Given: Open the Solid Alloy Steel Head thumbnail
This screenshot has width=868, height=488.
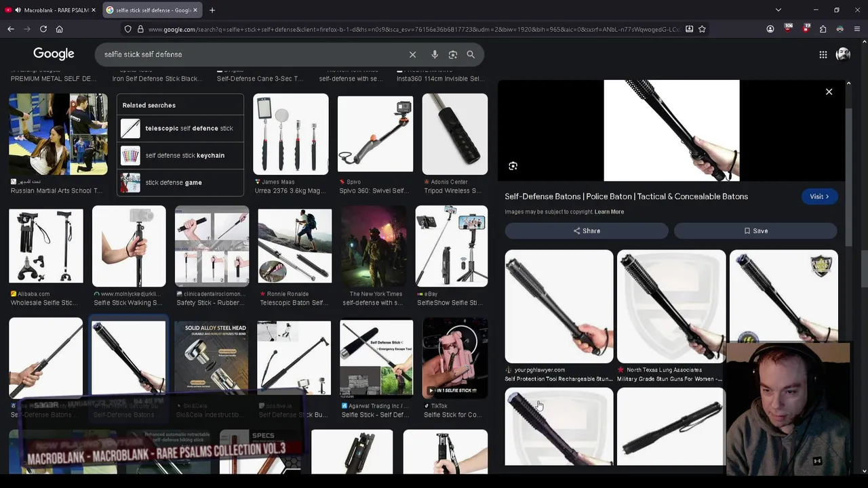Looking at the screenshot, I should pos(212,358).
